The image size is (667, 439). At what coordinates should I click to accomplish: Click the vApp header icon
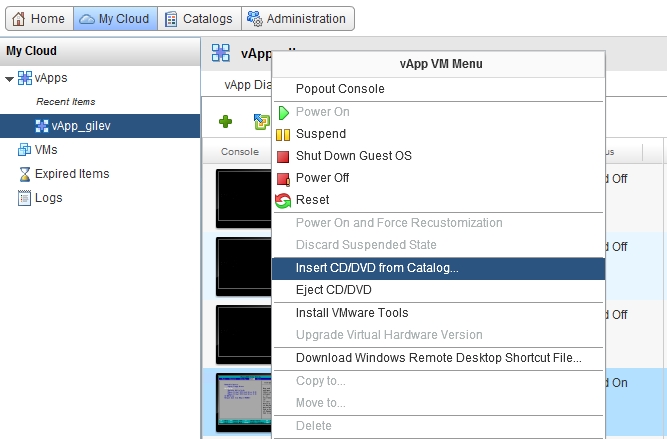coord(221,53)
